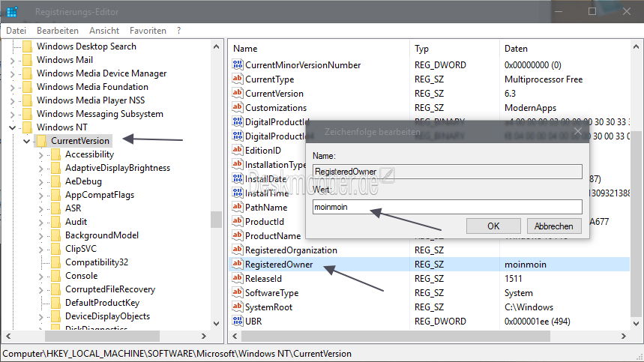The width and height of the screenshot is (644, 362).
Task: Click the SoftwareType string value icon
Action: 238,292
